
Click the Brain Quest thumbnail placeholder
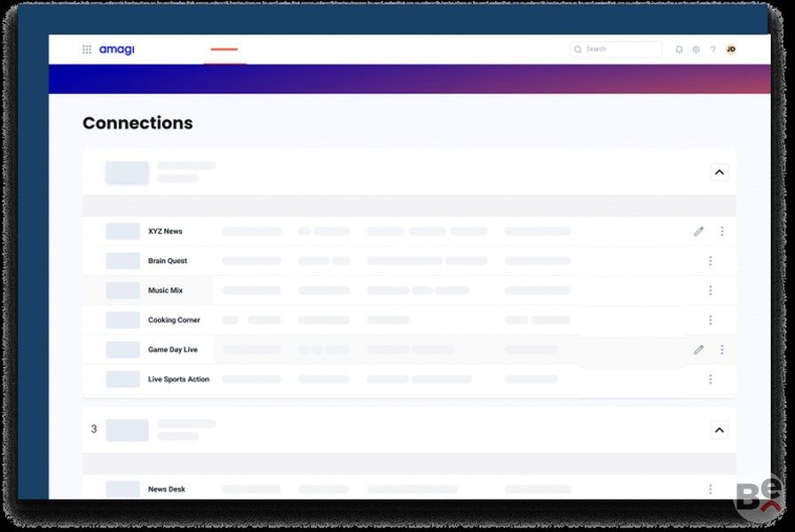122,261
